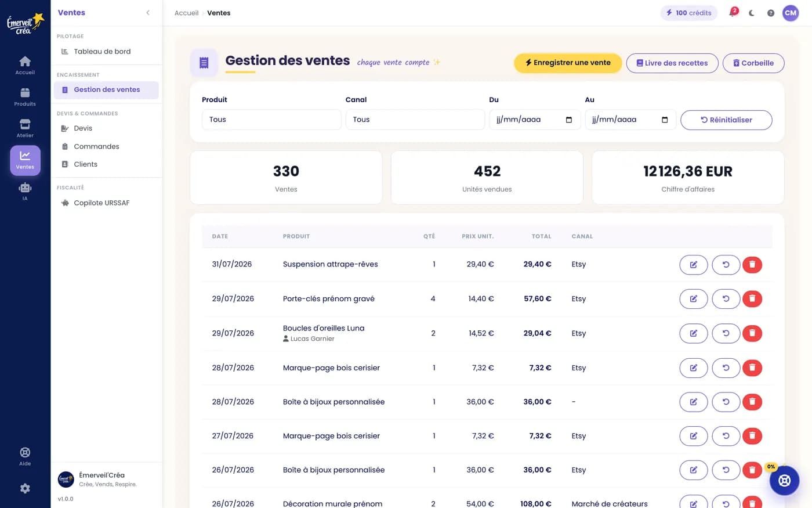Click Marché de créateurs canal cell
This screenshot has height=508, width=812.
[610, 504]
